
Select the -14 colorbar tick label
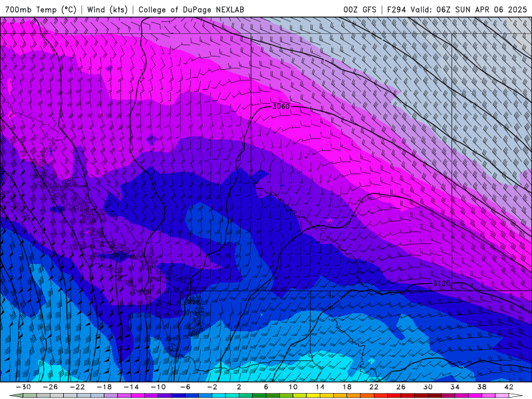tap(131, 387)
